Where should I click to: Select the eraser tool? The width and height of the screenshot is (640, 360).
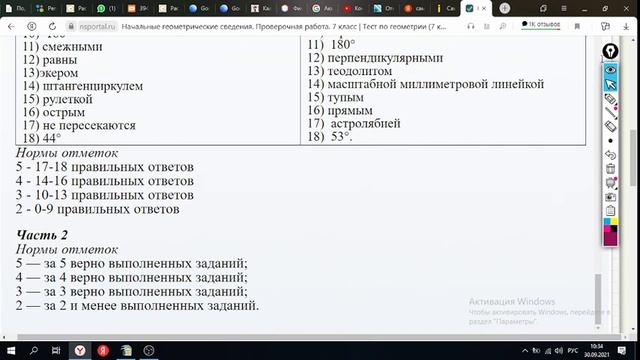click(x=610, y=127)
